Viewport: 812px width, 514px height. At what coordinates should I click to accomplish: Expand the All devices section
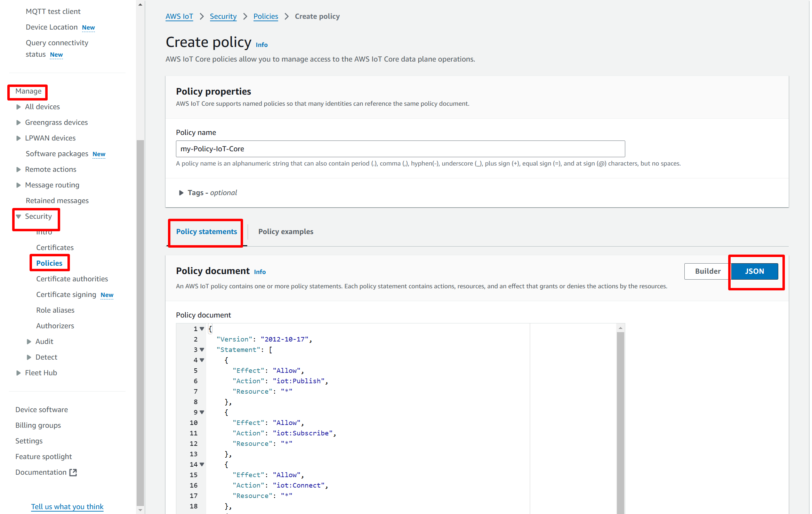(18, 107)
